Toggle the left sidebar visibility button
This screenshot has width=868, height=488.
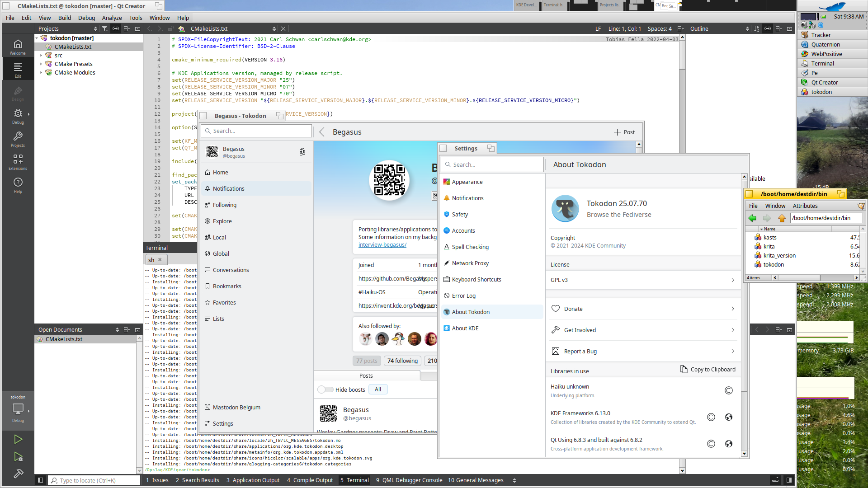40,480
